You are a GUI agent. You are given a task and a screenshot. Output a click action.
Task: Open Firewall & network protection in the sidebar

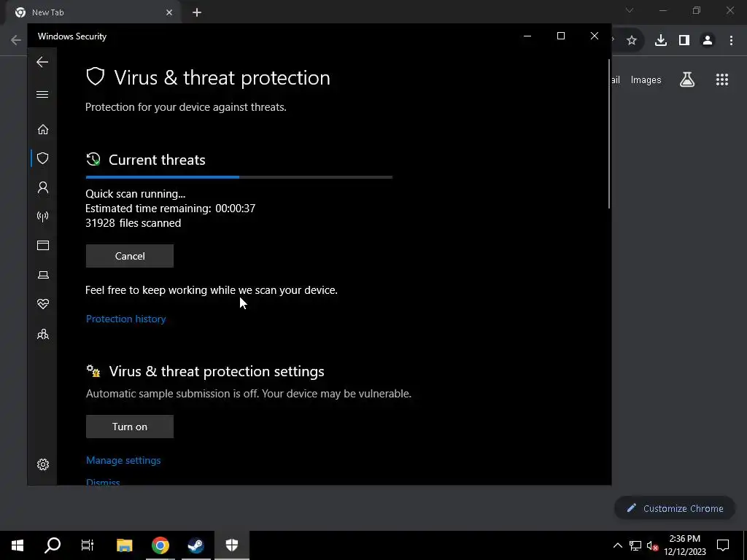(x=43, y=217)
